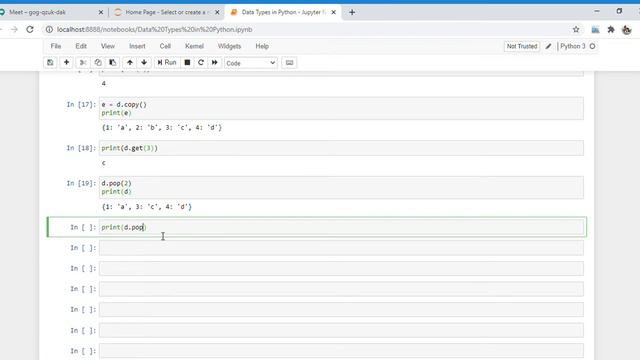Viewport: 640px width, 360px height.
Task: Bookmark this page with the star icon
Action: point(576,29)
